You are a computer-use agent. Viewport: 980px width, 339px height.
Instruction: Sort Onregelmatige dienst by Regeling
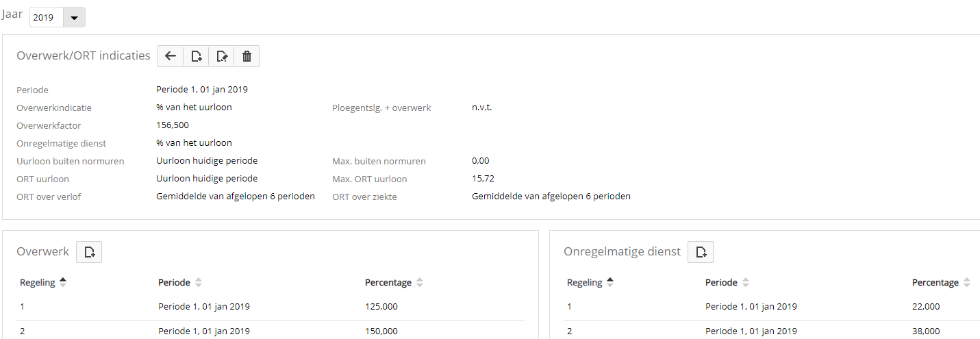click(x=589, y=282)
